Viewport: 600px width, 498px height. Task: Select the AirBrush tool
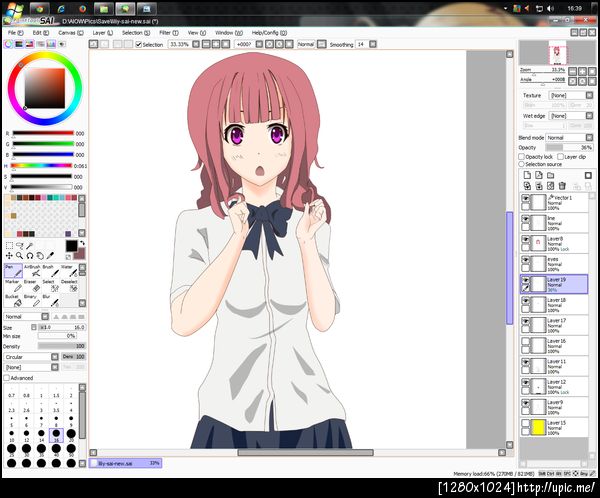click(32, 271)
